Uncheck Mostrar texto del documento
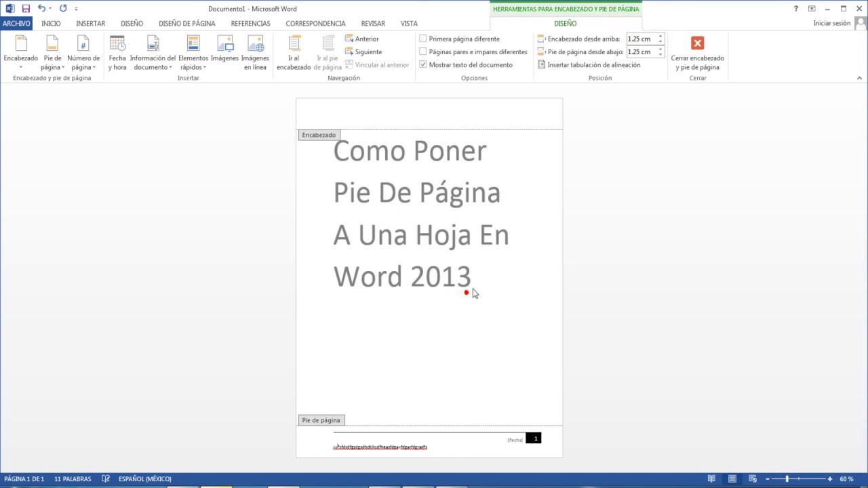The height and width of the screenshot is (488, 868). (423, 64)
